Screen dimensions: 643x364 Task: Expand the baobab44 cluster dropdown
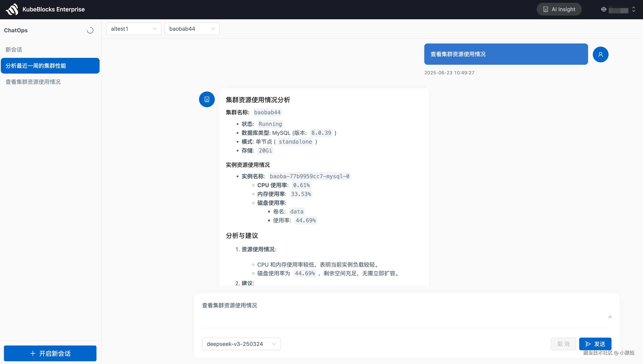192,29
